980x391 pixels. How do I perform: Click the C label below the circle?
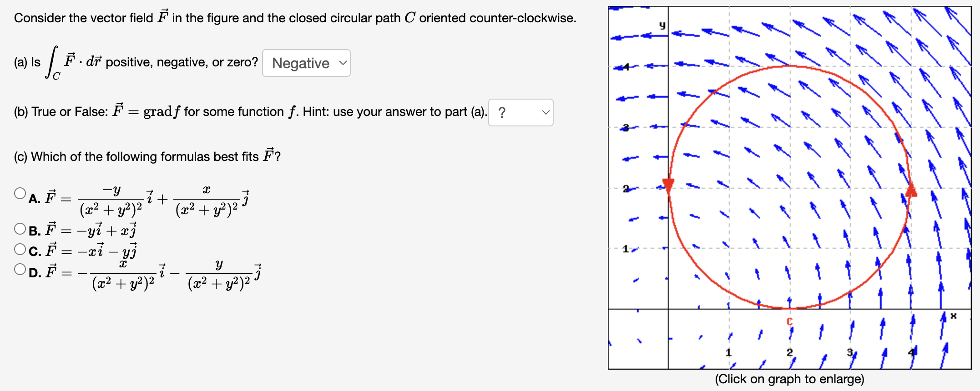coord(789,321)
